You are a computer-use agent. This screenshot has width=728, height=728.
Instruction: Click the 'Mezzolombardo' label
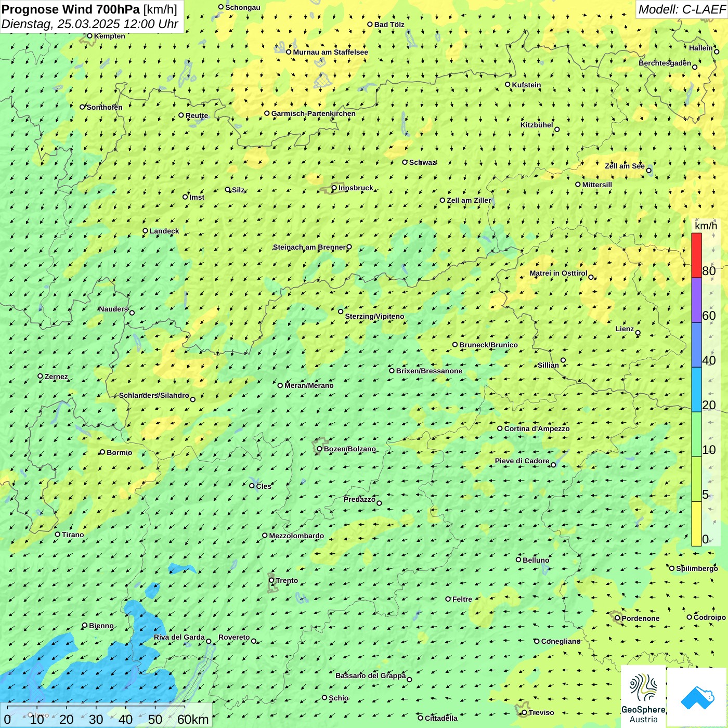(x=296, y=536)
